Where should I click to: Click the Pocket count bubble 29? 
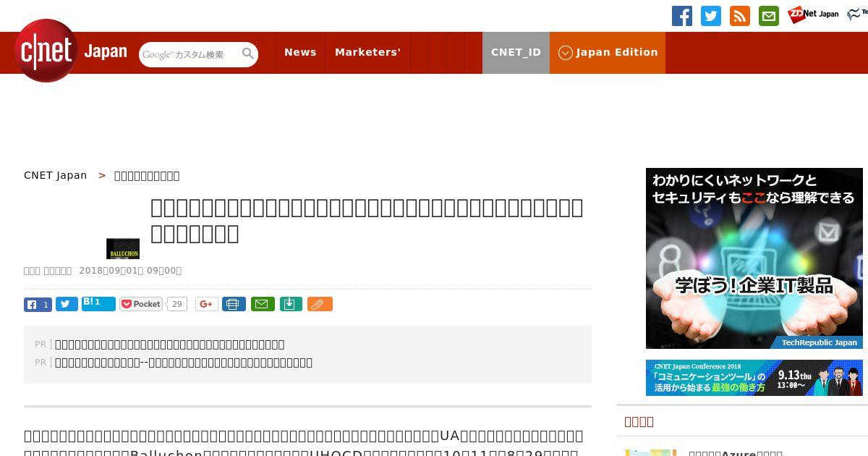(x=176, y=304)
